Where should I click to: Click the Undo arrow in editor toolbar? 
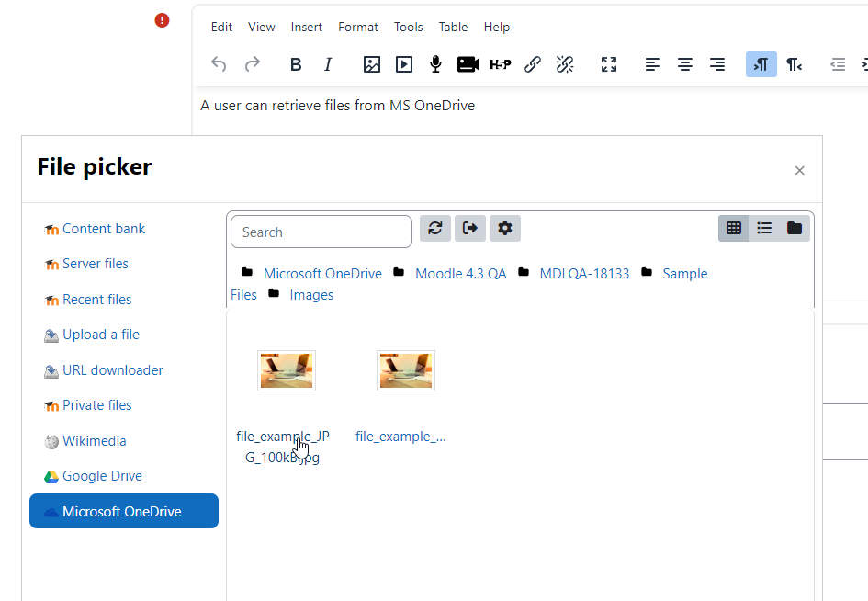point(219,65)
